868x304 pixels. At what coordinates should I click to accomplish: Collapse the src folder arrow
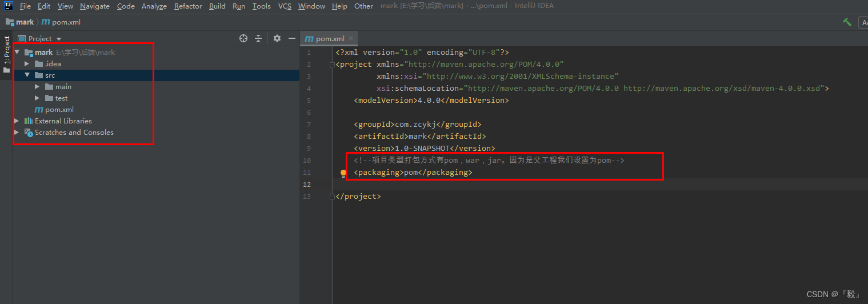click(27, 75)
